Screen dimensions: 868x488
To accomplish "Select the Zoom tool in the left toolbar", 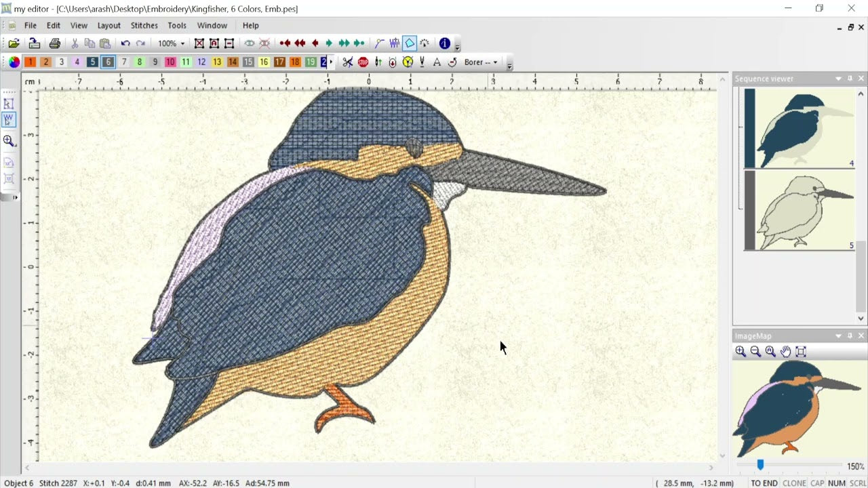I will pos(9,141).
